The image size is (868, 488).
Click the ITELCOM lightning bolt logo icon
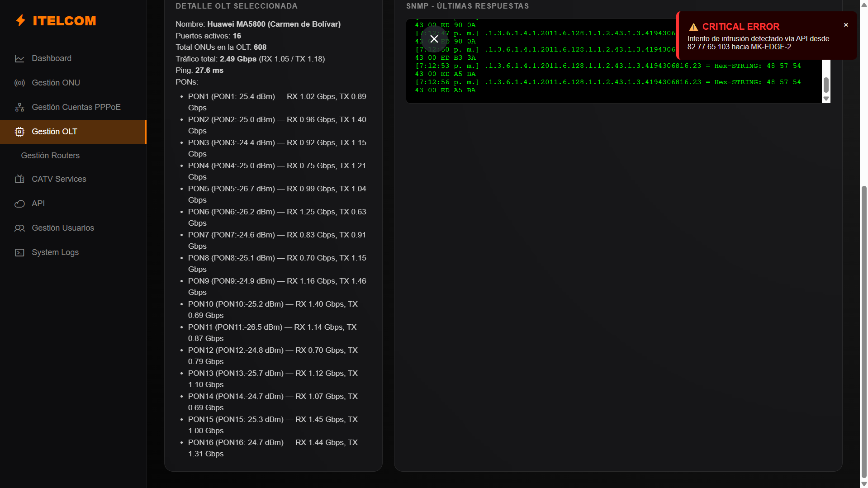pyautogui.click(x=20, y=20)
